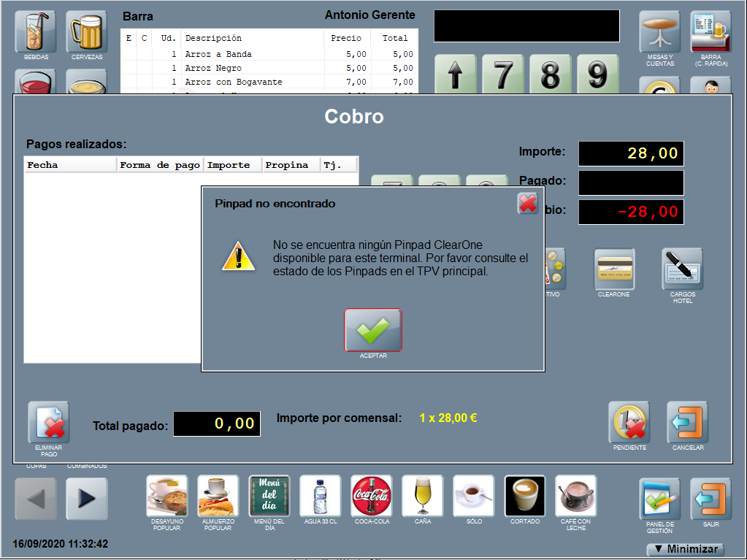Click the Forma de pago column header
747x560 pixels.
[x=160, y=165]
